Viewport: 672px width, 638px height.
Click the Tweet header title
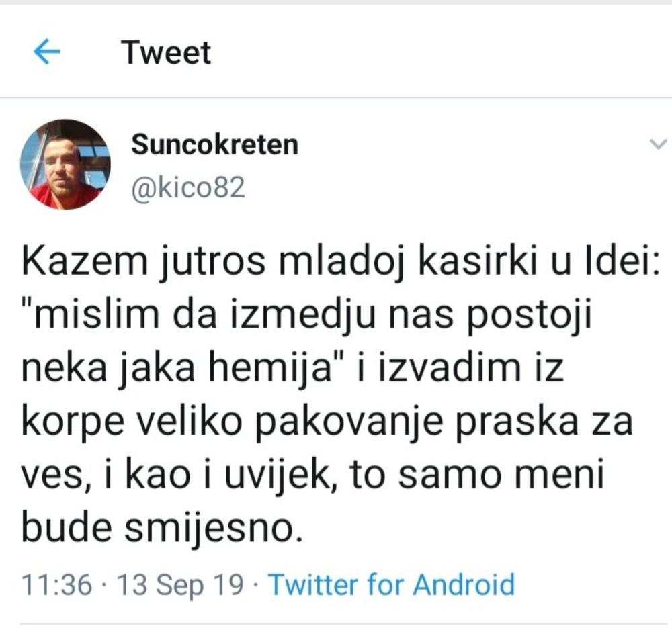(x=166, y=53)
